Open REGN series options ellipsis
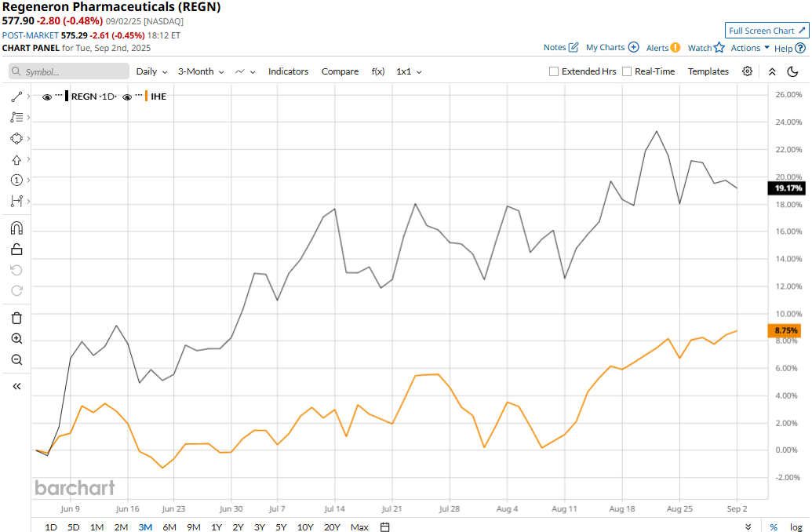The image size is (812, 532). (x=59, y=95)
